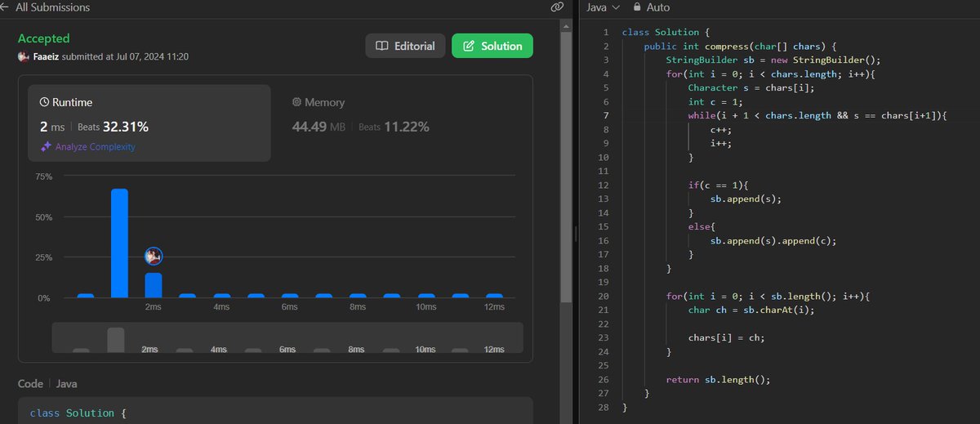Click 'StringBuilder sb' declaration line
The width and height of the screenshot is (980, 424).
coord(773,60)
